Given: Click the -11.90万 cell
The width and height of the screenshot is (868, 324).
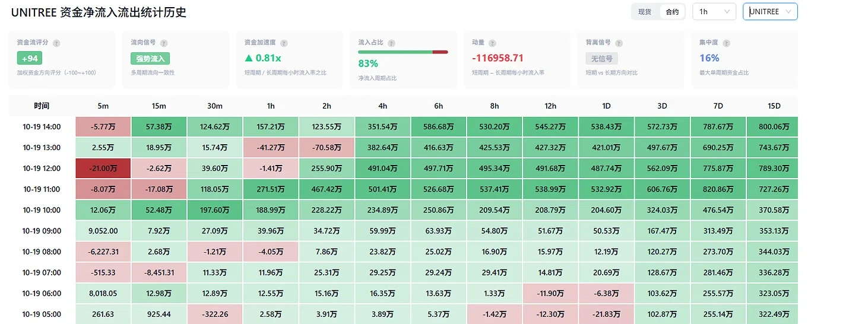Looking at the screenshot, I should coord(550,293).
